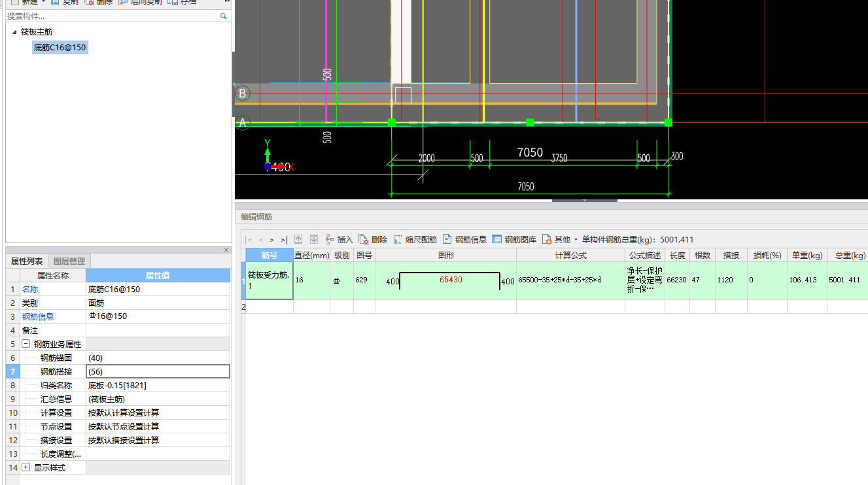Click 总重(kg) column header
868x485 pixels.
coord(847,255)
